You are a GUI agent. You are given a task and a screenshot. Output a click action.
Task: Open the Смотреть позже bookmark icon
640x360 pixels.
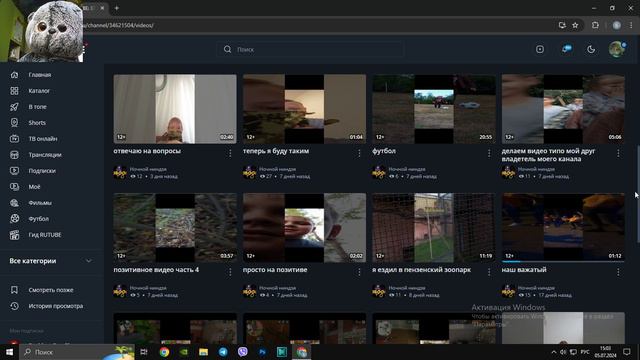[14, 290]
